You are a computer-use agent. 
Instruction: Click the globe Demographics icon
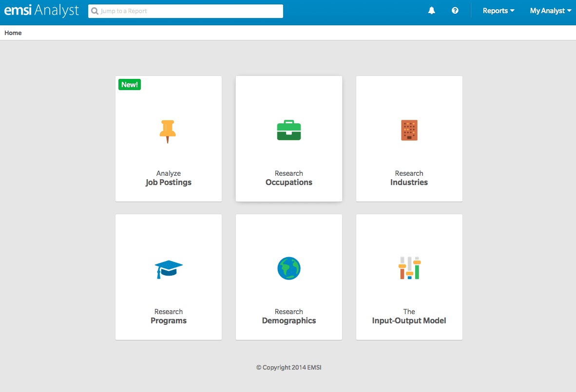click(x=288, y=268)
